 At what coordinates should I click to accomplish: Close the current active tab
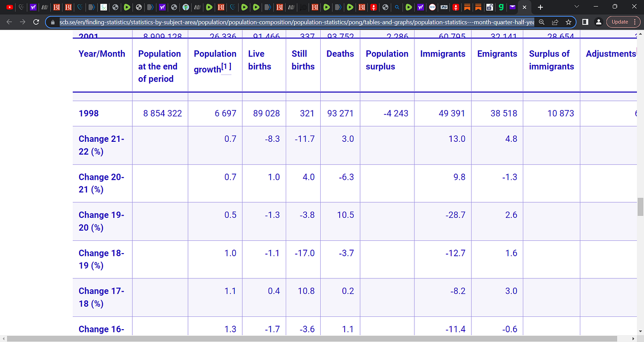[x=524, y=8]
